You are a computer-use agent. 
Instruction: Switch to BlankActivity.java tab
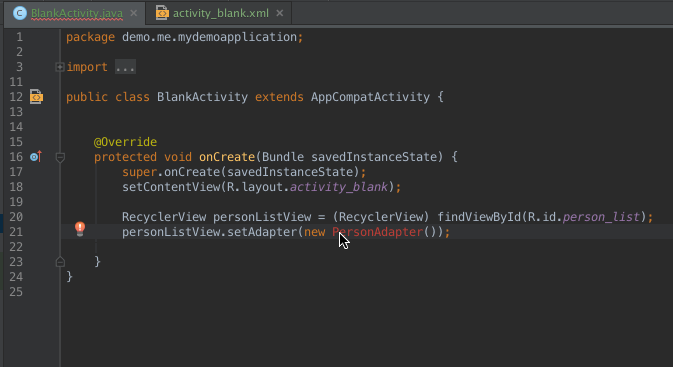(76, 13)
